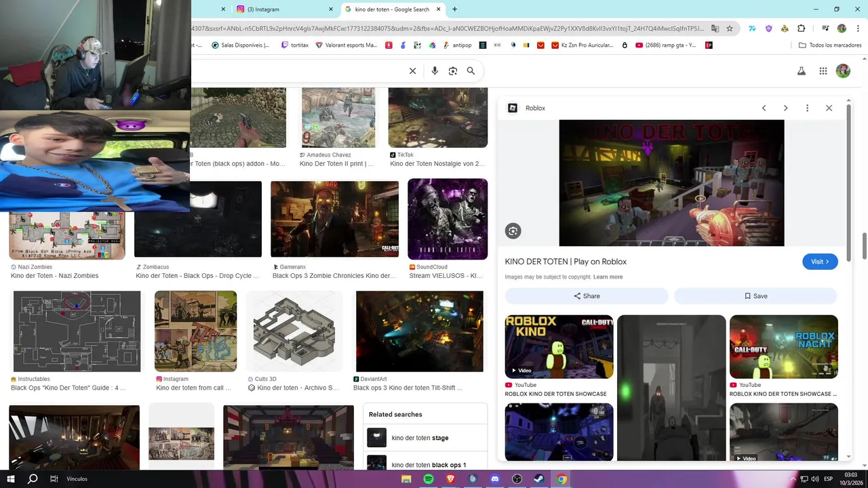Open Spotify from the taskbar
868x488 pixels.
[x=429, y=479]
